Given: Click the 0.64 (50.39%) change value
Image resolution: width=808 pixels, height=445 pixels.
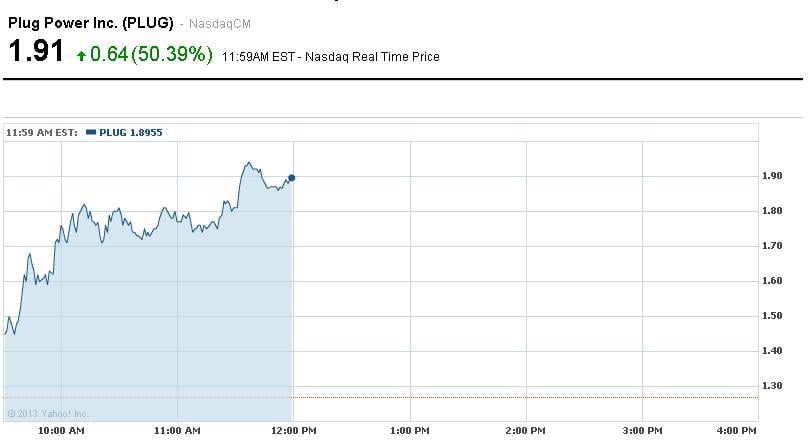Looking at the screenshot, I should coord(151,54).
